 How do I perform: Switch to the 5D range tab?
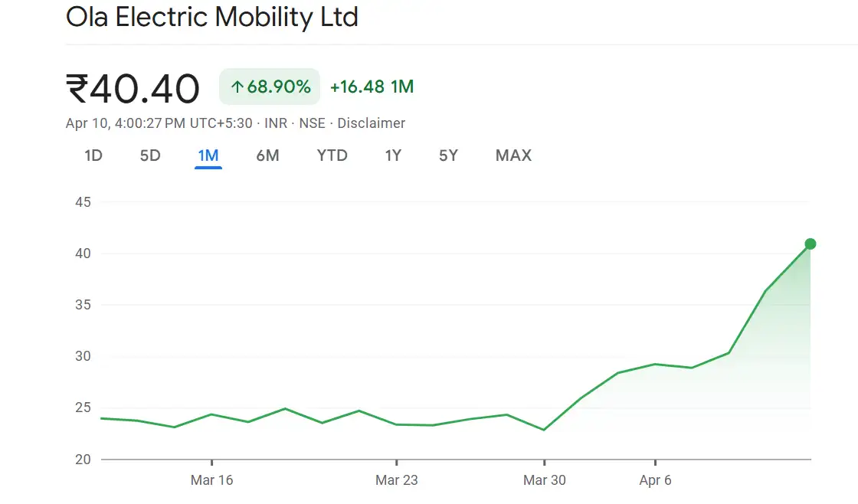(x=150, y=155)
